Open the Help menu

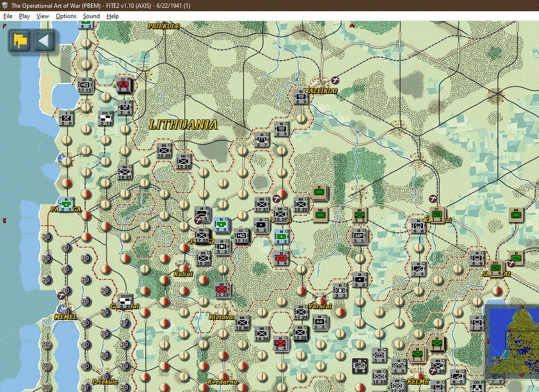pyautogui.click(x=112, y=16)
